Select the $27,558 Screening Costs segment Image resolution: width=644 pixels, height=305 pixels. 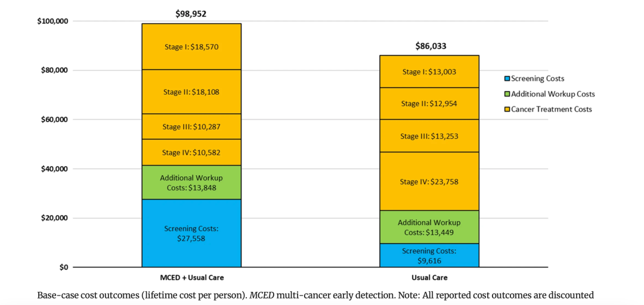pyautogui.click(x=191, y=233)
